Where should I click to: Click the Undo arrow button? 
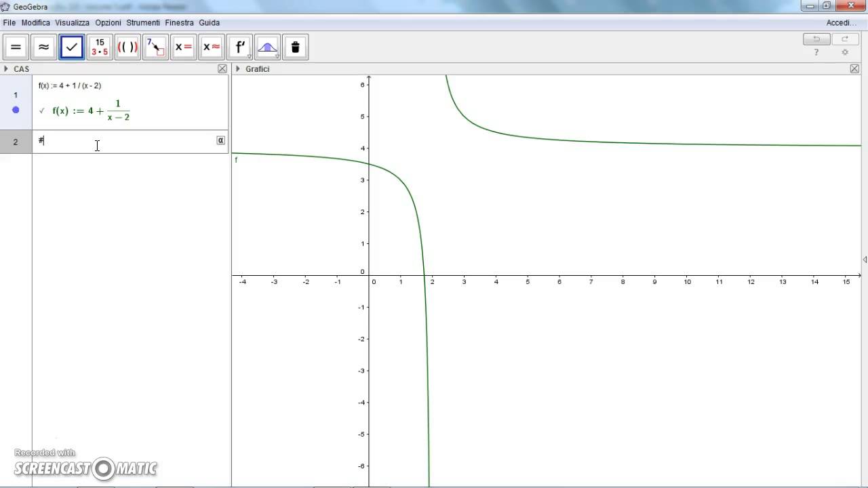click(x=816, y=39)
